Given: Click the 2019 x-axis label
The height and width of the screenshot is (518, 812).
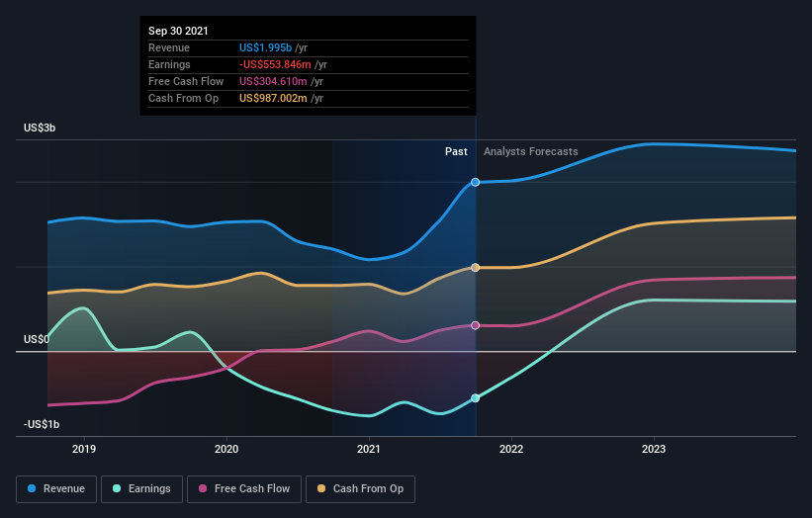Looking at the screenshot, I should click(x=84, y=449).
